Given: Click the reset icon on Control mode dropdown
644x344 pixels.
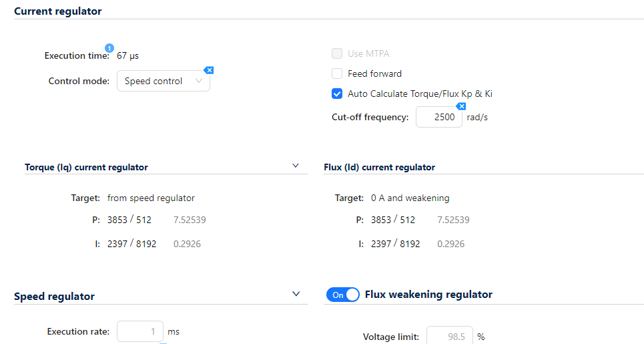Looking at the screenshot, I should tap(209, 70).
